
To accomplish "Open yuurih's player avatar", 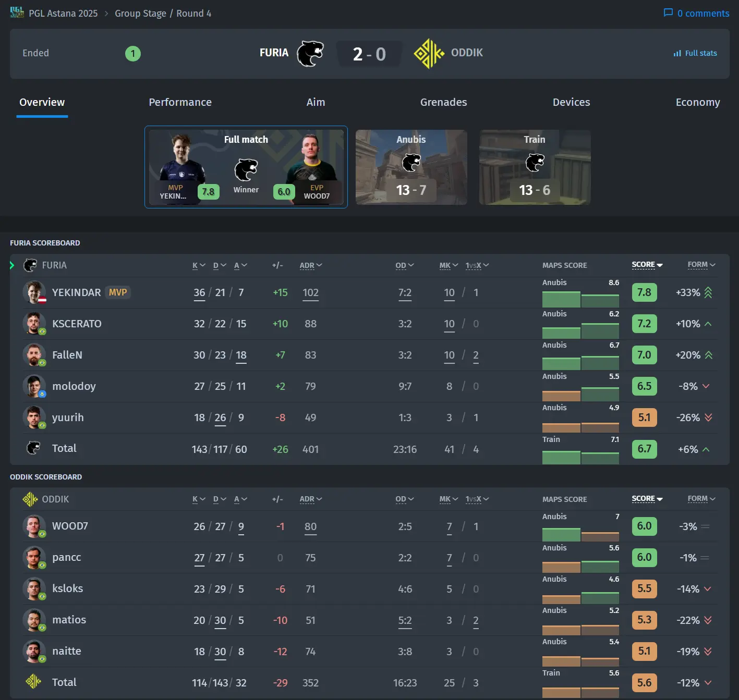I will coord(34,417).
